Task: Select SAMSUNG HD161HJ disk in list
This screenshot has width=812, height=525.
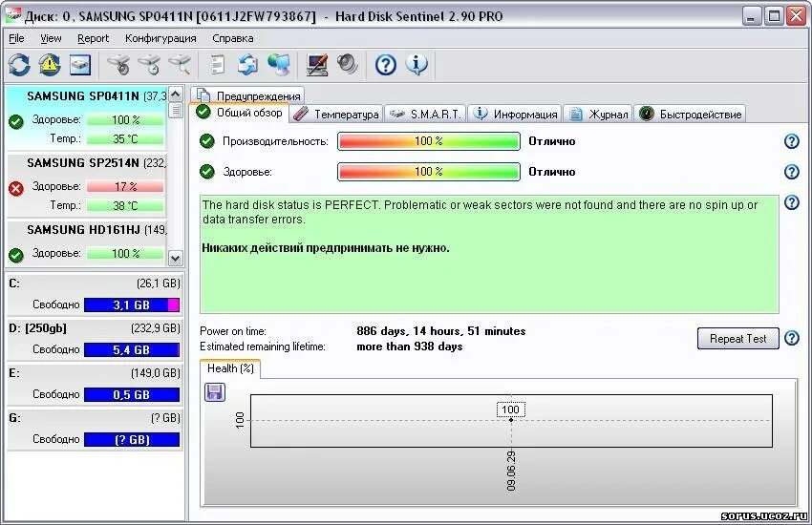Action: tap(87, 243)
